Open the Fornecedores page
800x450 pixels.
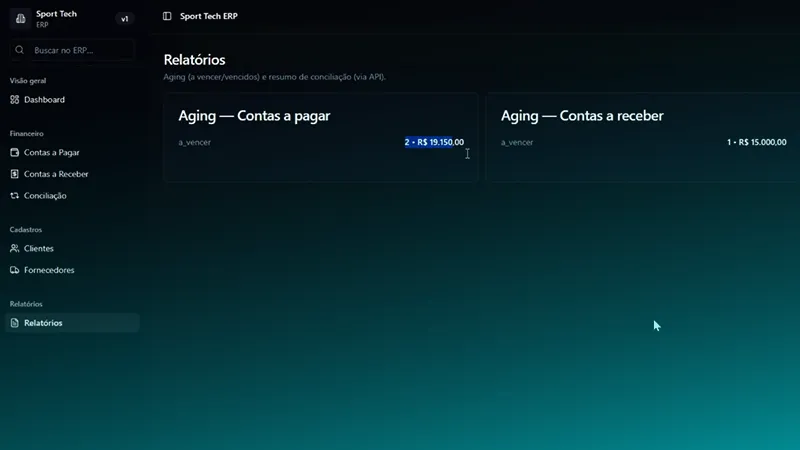click(x=72, y=270)
